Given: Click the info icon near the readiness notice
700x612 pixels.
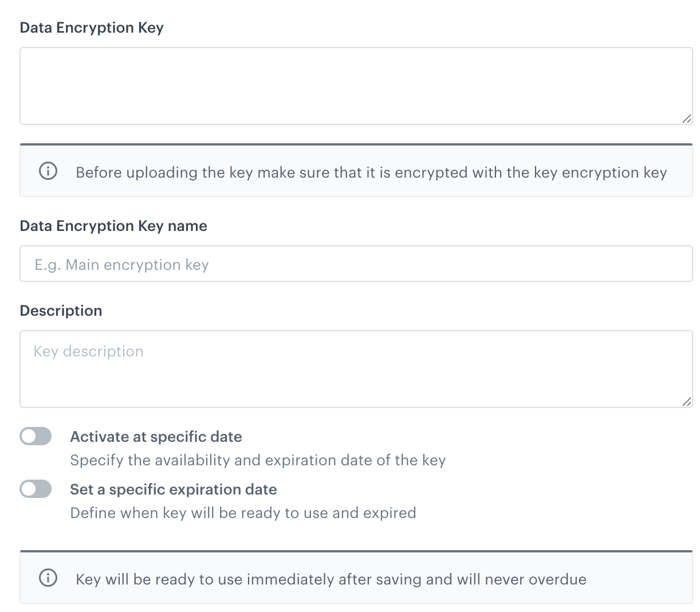Looking at the screenshot, I should (48, 578).
